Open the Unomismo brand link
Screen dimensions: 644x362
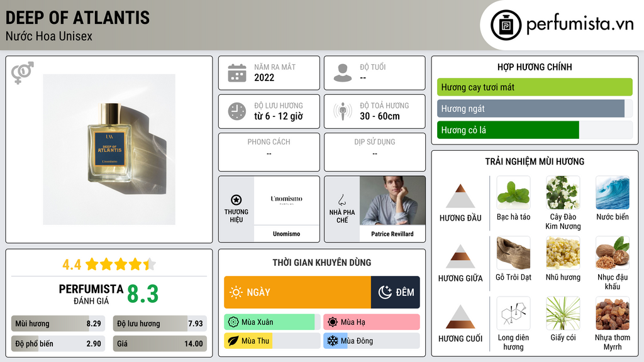pos(286,234)
